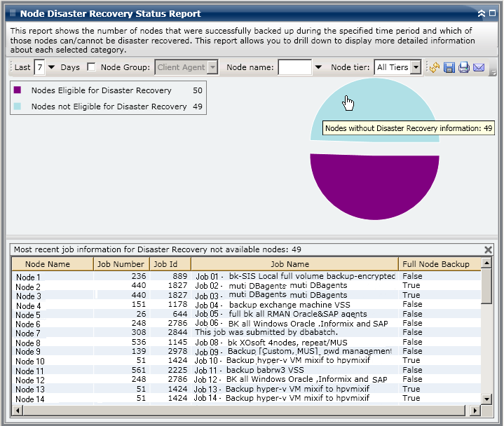Expand the Node tier All Tiers dropdown
This screenshot has height=426, width=504.
point(416,68)
